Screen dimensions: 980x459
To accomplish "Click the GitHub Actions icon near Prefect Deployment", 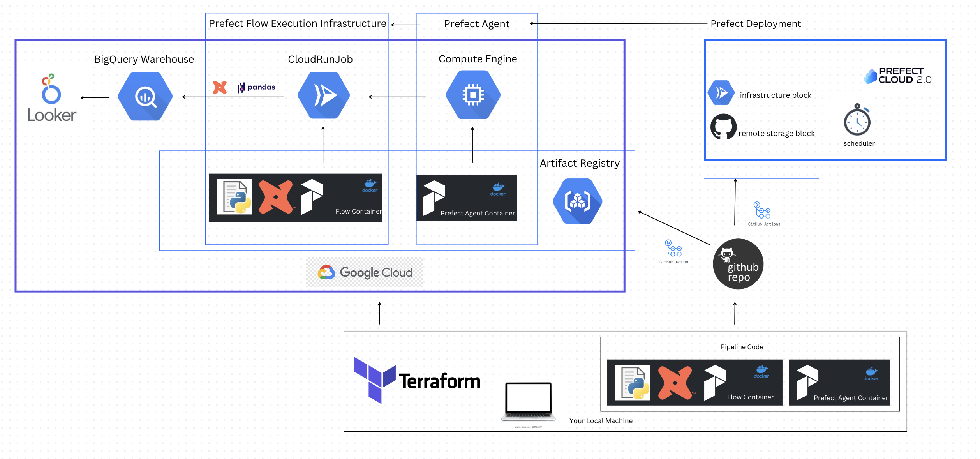I will click(763, 214).
